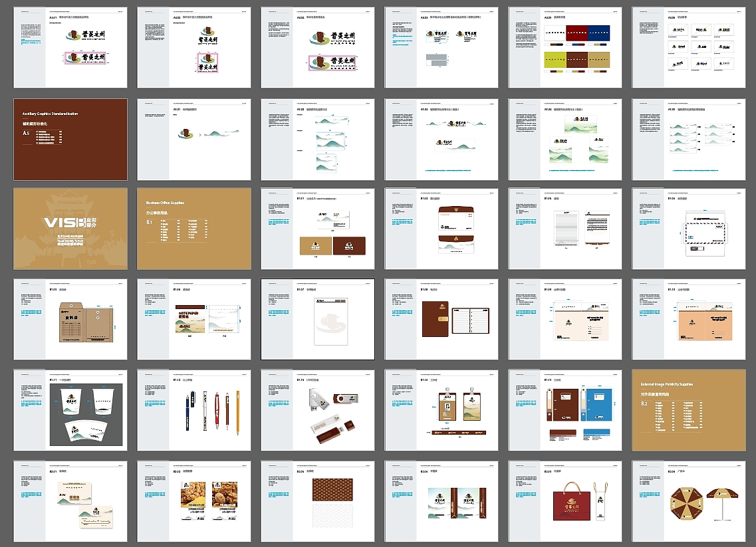Open the page with brown and blue file binders
This screenshot has height=547, width=756.
coord(565,410)
